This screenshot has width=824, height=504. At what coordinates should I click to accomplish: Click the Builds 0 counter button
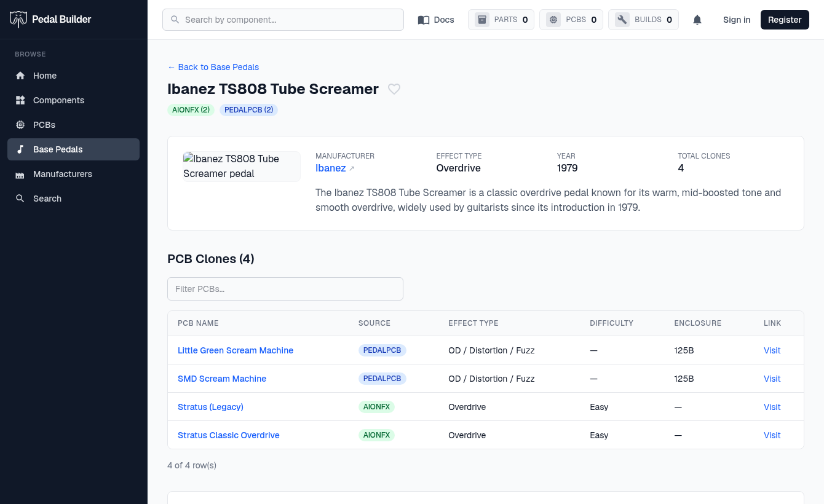pyautogui.click(x=643, y=20)
